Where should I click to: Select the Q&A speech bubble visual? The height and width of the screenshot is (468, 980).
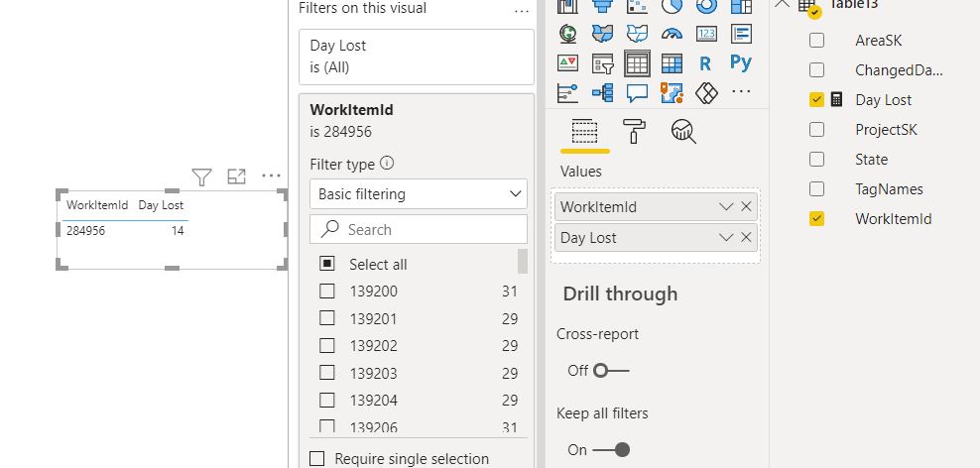point(637,93)
